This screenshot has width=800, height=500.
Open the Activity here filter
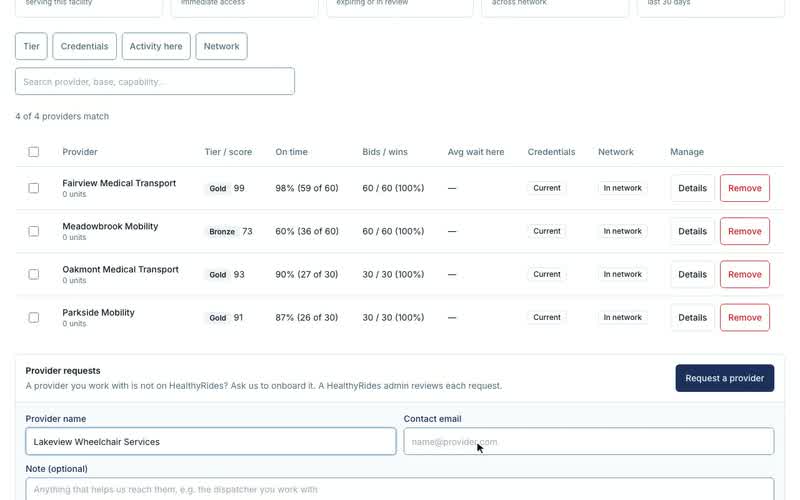(x=156, y=46)
